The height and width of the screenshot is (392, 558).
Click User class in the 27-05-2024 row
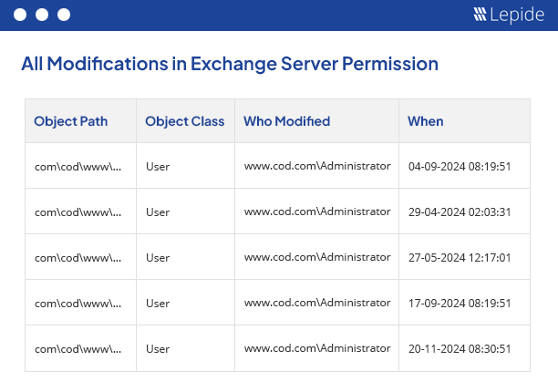pyautogui.click(x=158, y=258)
